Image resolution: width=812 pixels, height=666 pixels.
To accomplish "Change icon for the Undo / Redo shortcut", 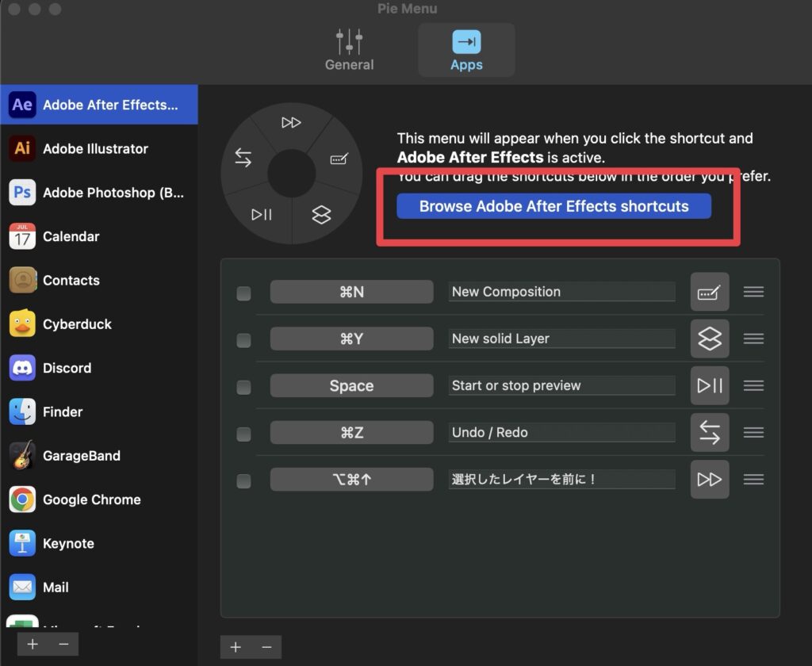I will (x=710, y=432).
